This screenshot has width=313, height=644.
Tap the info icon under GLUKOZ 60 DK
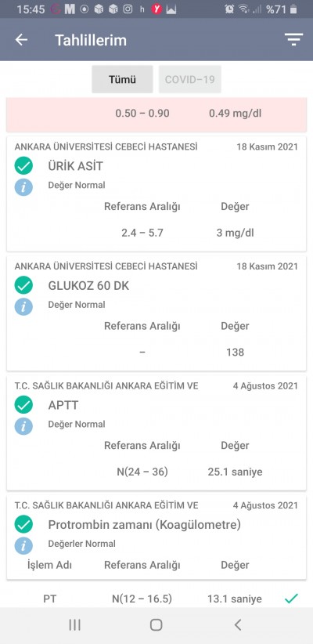pyautogui.click(x=23, y=306)
